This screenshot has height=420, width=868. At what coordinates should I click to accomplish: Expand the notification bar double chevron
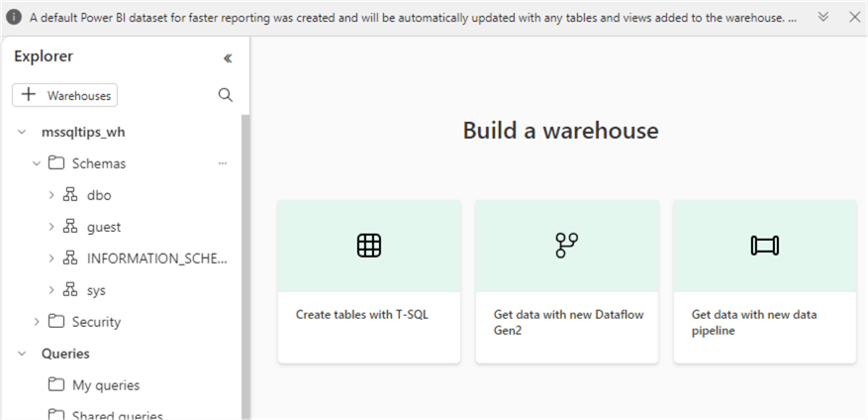(x=822, y=18)
